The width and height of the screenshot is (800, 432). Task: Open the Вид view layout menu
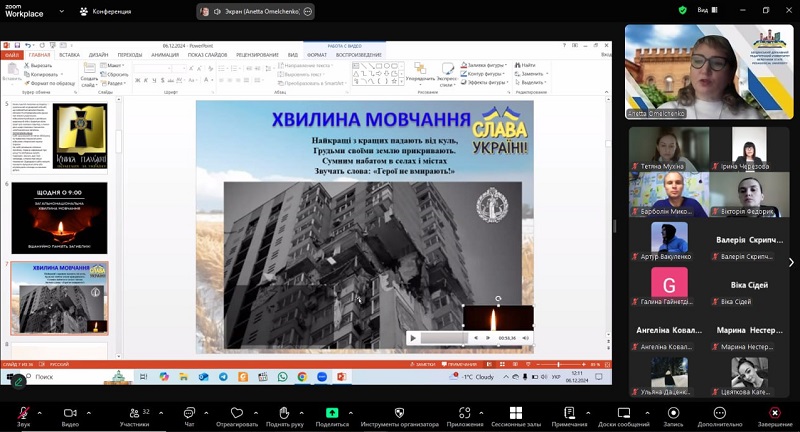[707, 10]
